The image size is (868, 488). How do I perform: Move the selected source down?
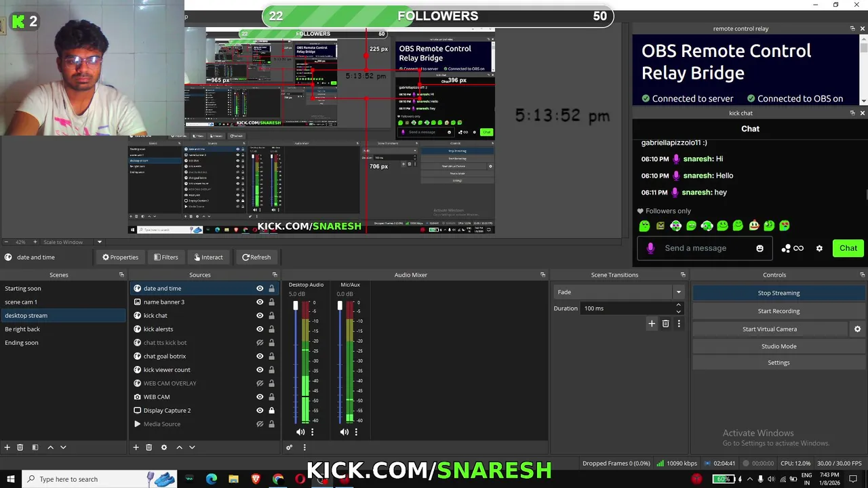pos(192,447)
